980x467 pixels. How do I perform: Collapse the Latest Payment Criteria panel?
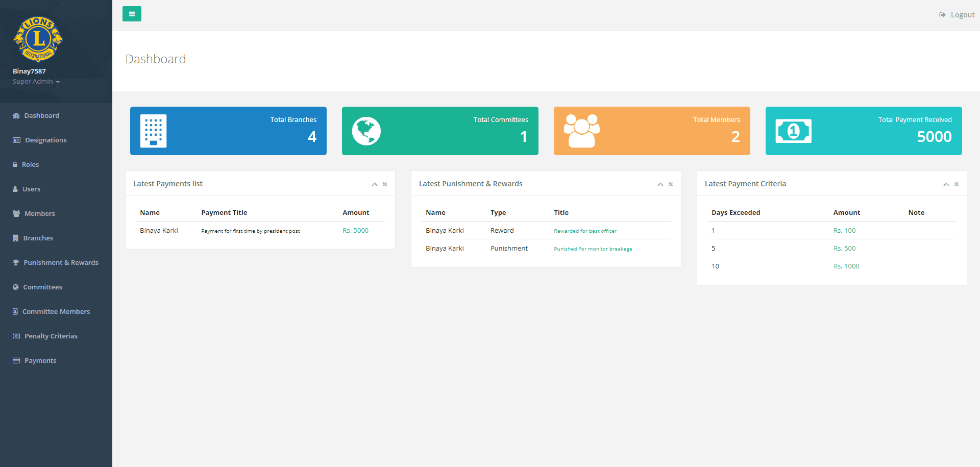(946, 184)
